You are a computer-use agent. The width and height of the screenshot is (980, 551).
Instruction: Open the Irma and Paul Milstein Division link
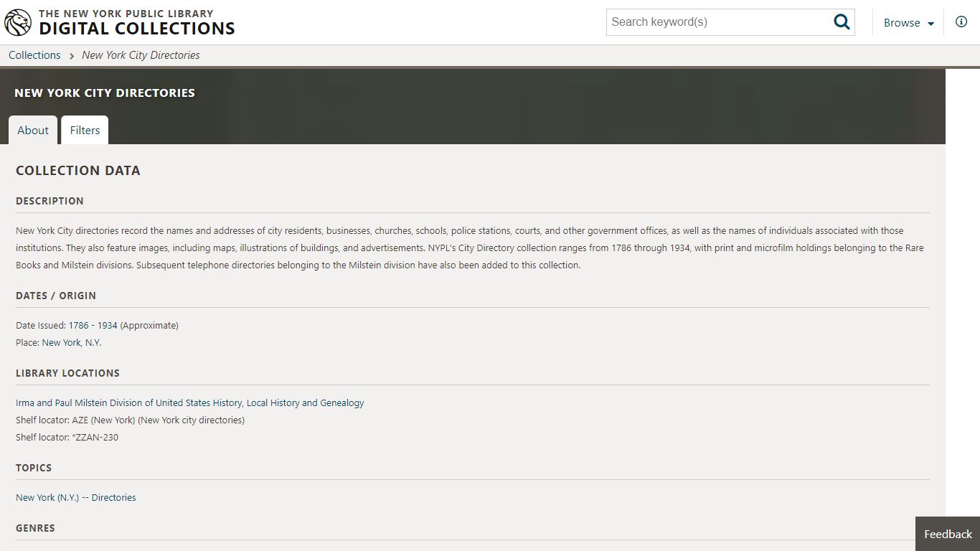[x=190, y=403]
